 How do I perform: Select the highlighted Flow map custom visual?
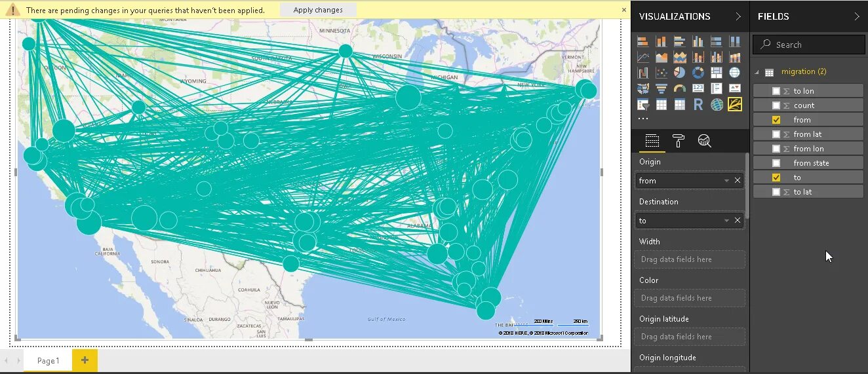pyautogui.click(x=734, y=104)
